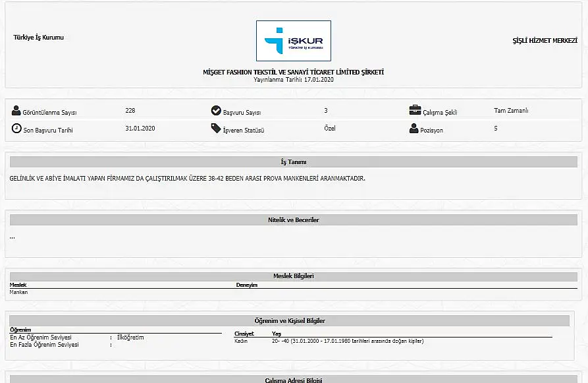The width and height of the screenshot is (588, 383).
Task: Click the tag icon beside İşveren Statüsü
Action: coord(216,129)
